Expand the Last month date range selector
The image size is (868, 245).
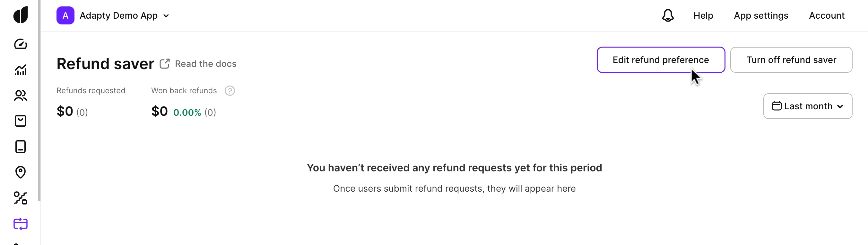tap(808, 106)
